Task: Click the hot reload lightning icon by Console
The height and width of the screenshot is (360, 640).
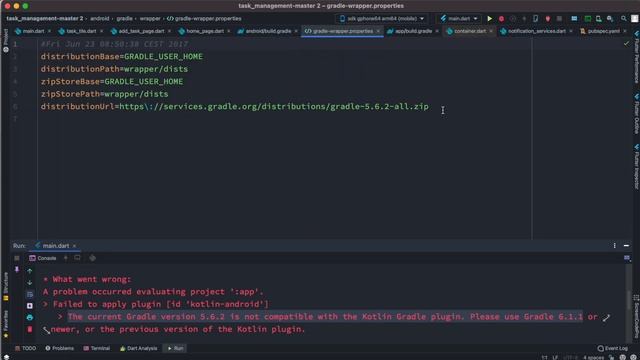Action: pyautogui.click(x=65, y=258)
